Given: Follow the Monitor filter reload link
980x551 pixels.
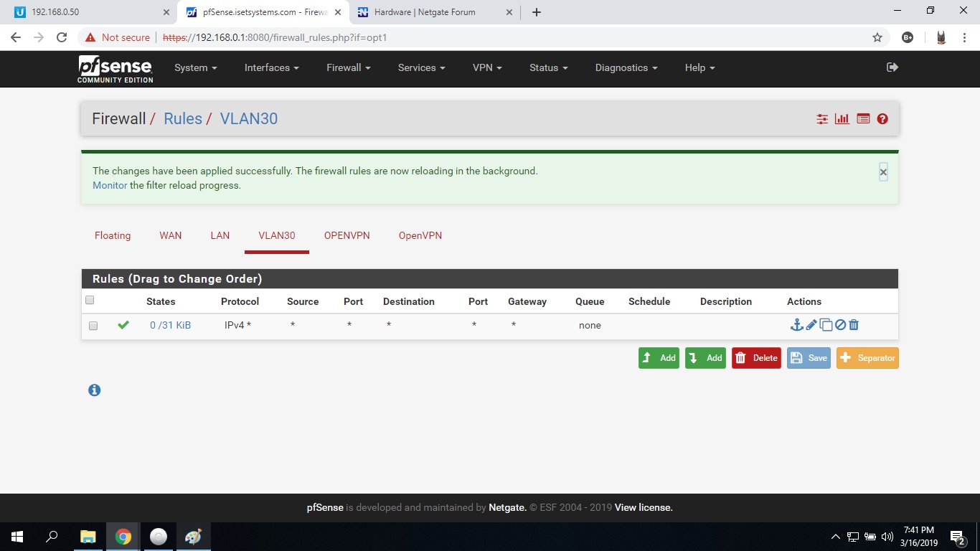Looking at the screenshot, I should (x=110, y=185).
